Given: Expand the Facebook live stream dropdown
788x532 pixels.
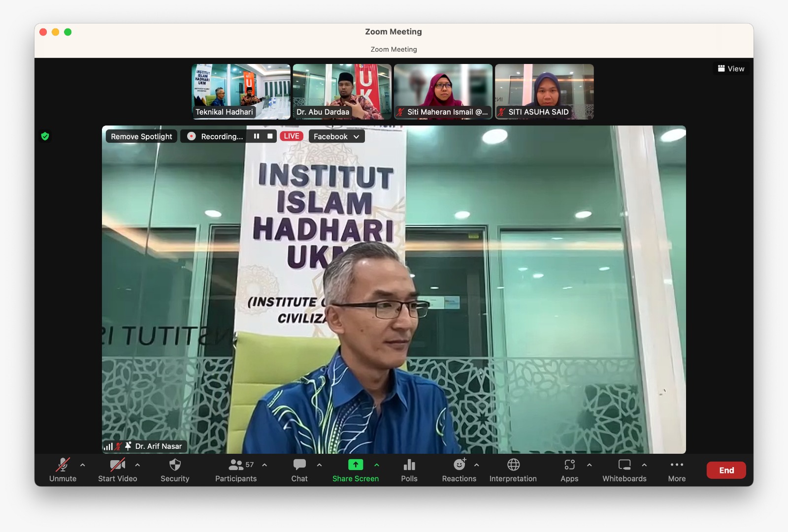Looking at the screenshot, I should click(337, 136).
